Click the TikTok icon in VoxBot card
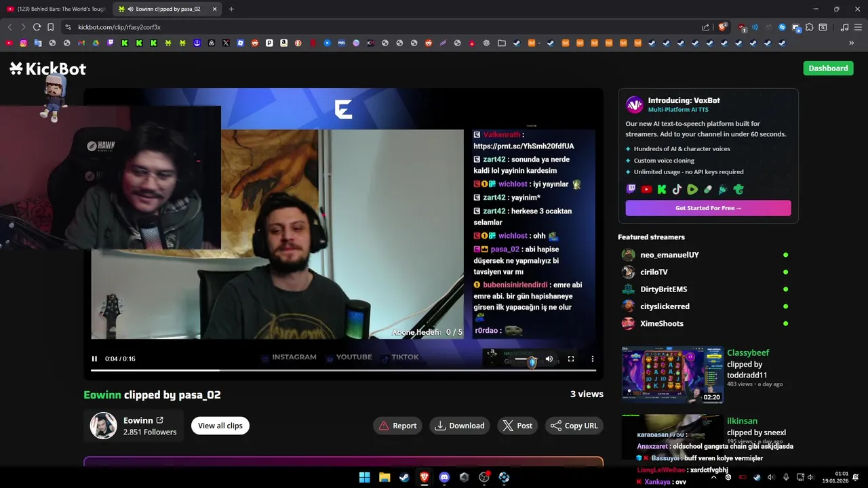The height and width of the screenshot is (488, 868). 677,190
